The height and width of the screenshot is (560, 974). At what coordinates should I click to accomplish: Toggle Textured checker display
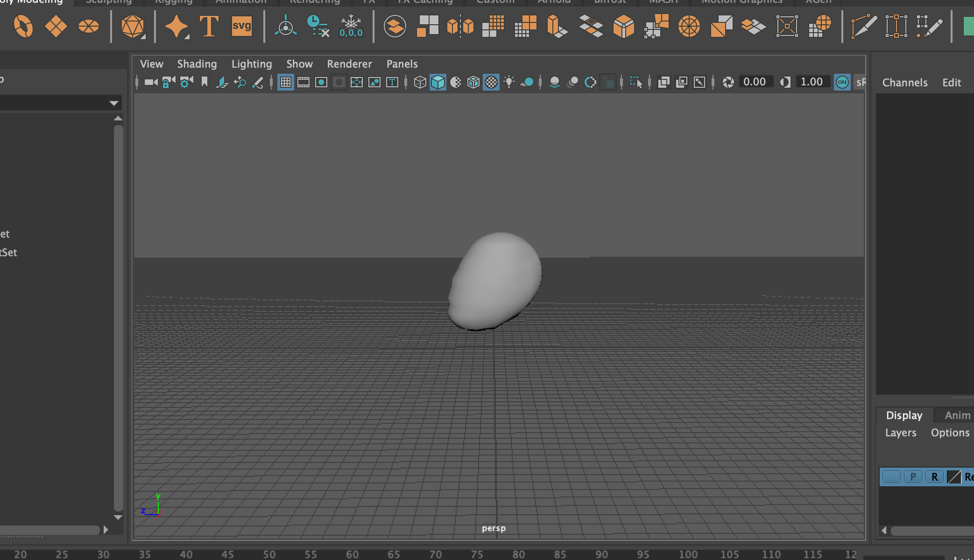(x=491, y=82)
